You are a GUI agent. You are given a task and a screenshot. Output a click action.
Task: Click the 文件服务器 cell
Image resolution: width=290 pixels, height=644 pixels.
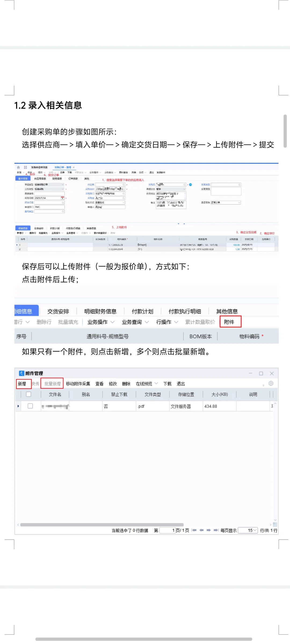pos(186,406)
